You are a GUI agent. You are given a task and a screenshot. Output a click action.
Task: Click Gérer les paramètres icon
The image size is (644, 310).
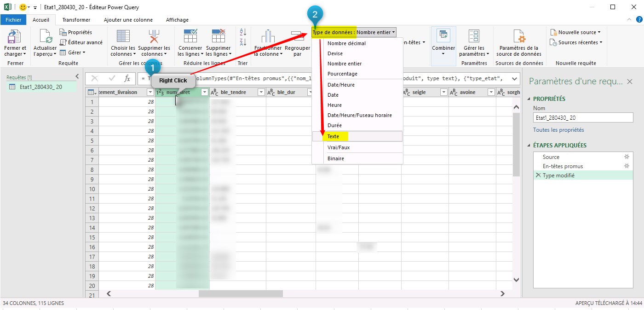point(474,37)
